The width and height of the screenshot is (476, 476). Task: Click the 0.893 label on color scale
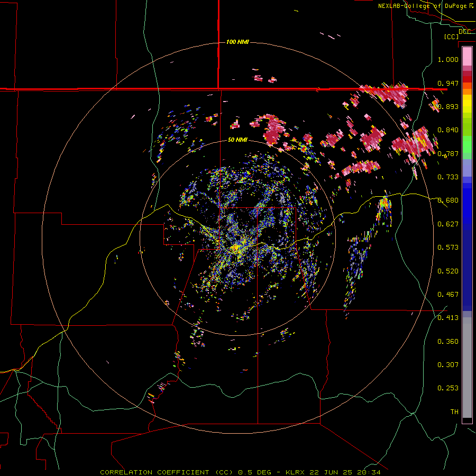448,106
